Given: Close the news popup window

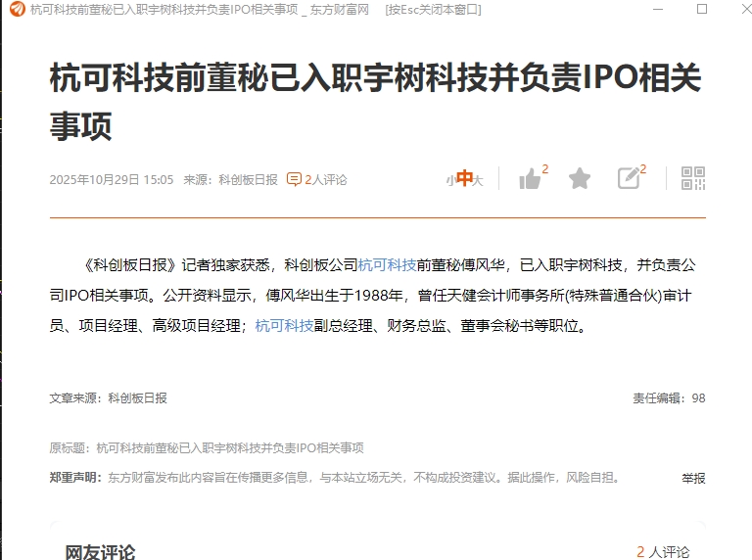Looking at the screenshot, I should point(746,9).
